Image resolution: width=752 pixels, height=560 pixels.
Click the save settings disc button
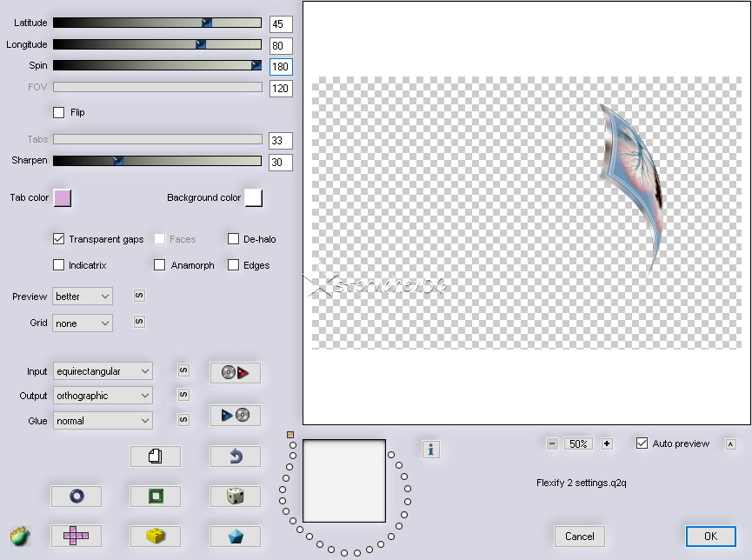point(235,415)
